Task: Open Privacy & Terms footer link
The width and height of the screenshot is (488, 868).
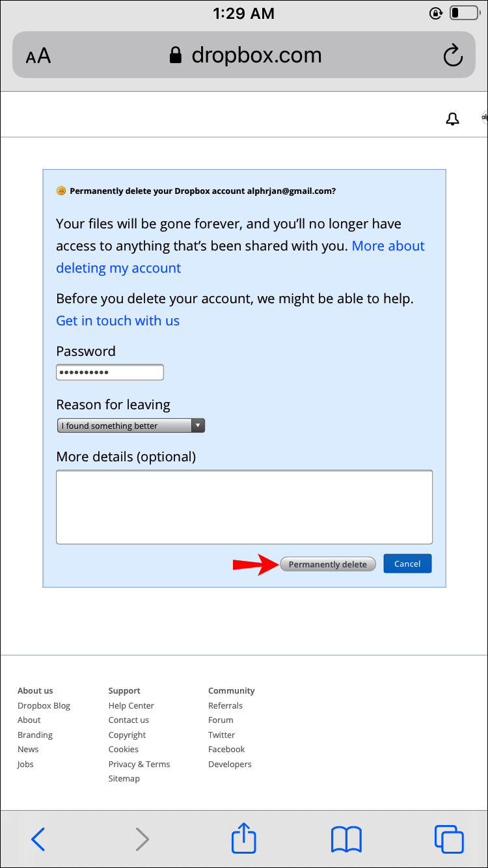Action: (139, 765)
